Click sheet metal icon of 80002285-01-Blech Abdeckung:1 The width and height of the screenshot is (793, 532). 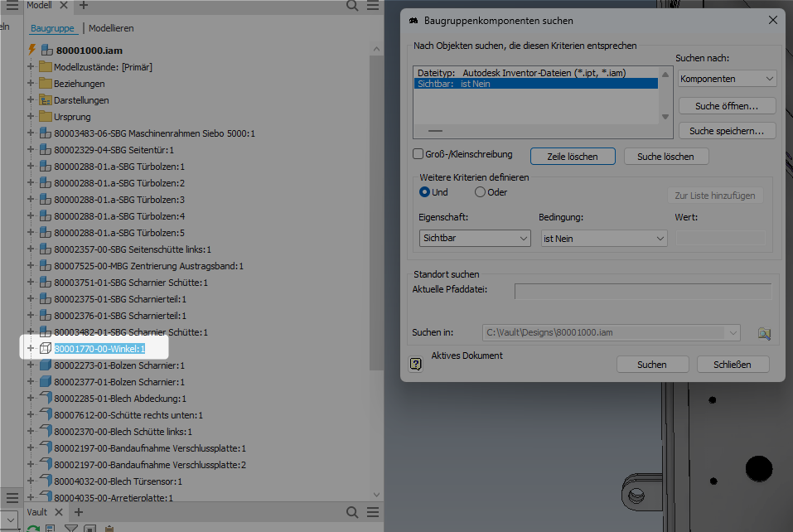tap(46, 398)
